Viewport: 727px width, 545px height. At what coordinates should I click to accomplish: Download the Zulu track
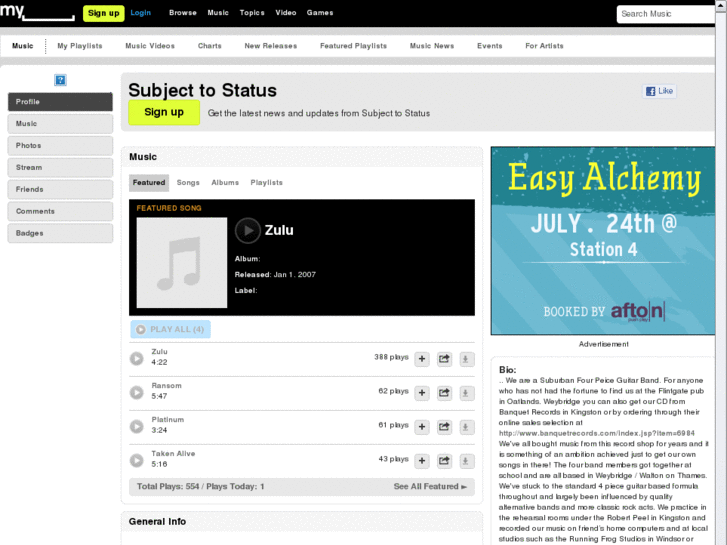(x=466, y=359)
